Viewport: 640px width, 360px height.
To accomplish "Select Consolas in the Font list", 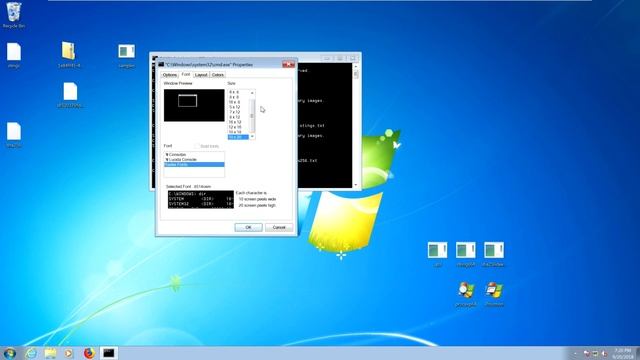I will click(194, 155).
